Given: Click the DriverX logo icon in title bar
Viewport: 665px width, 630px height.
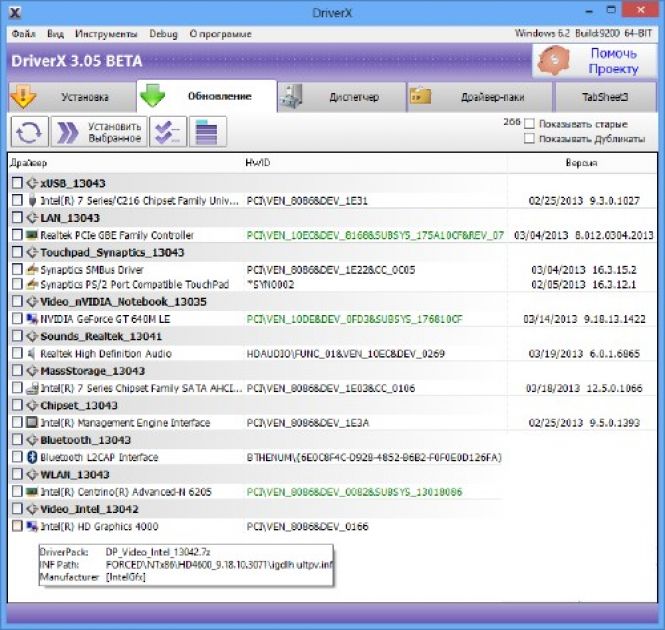Looking at the screenshot, I should coord(15,13).
